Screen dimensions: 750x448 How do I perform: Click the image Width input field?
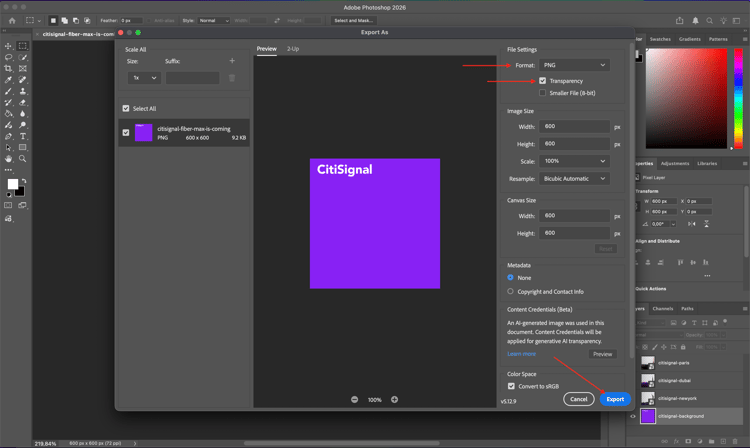(x=574, y=127)
